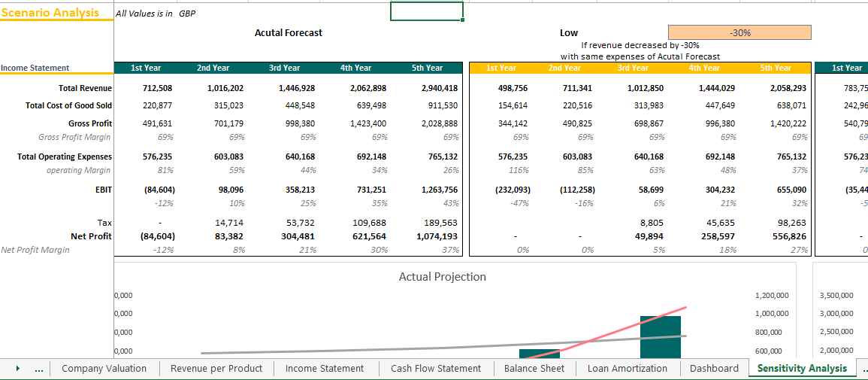868x380 pixels.
Task: Click the yellow 1st Year header under Low
Action: tap(501, 68)
